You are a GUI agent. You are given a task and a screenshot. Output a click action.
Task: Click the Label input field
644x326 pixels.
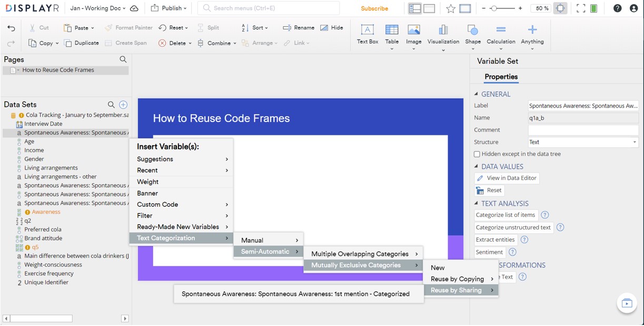[x=583, y=106]
